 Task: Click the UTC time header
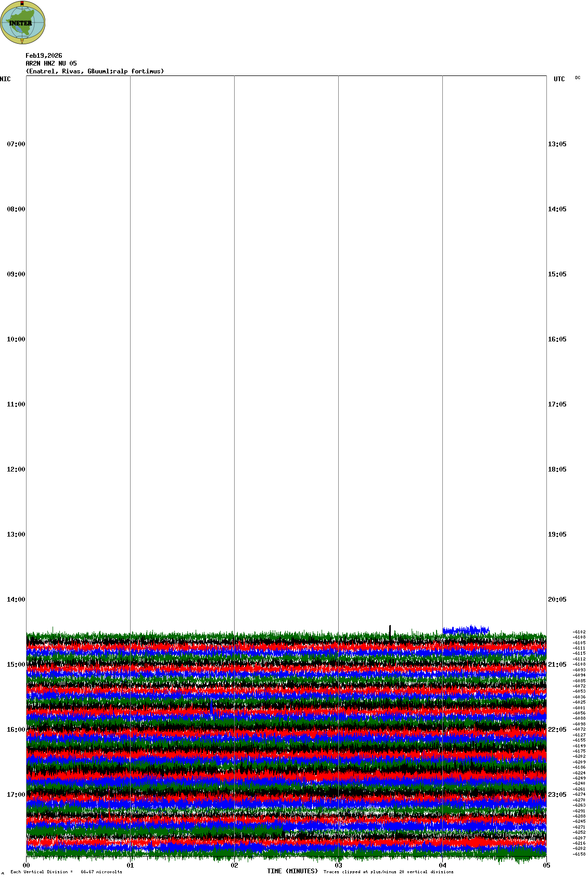(x=559, y=79)
